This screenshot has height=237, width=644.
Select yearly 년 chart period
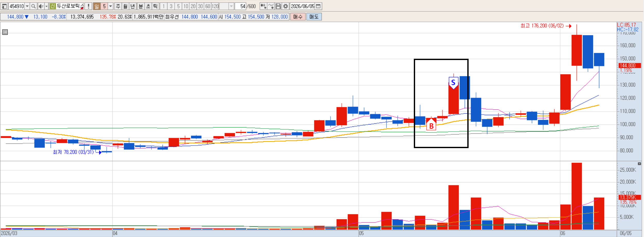[133, 6]
